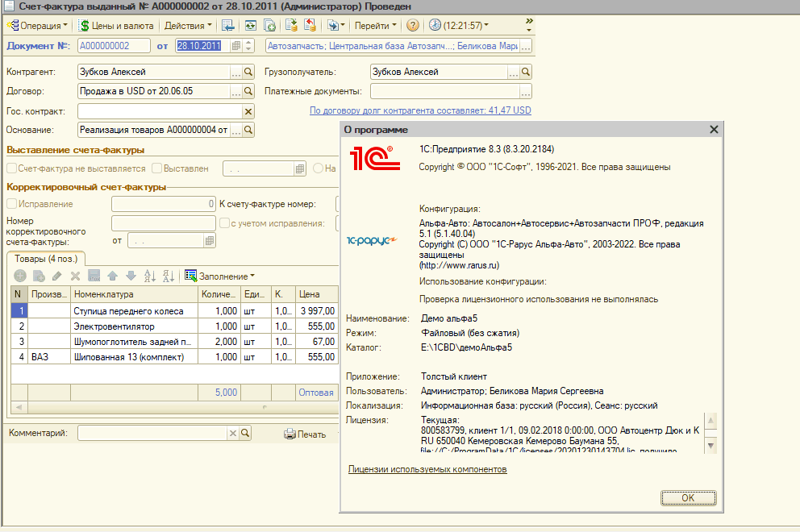Open the Перейти dropdown menu
This screenshot has width=800, height=532.
click(375, 26)
